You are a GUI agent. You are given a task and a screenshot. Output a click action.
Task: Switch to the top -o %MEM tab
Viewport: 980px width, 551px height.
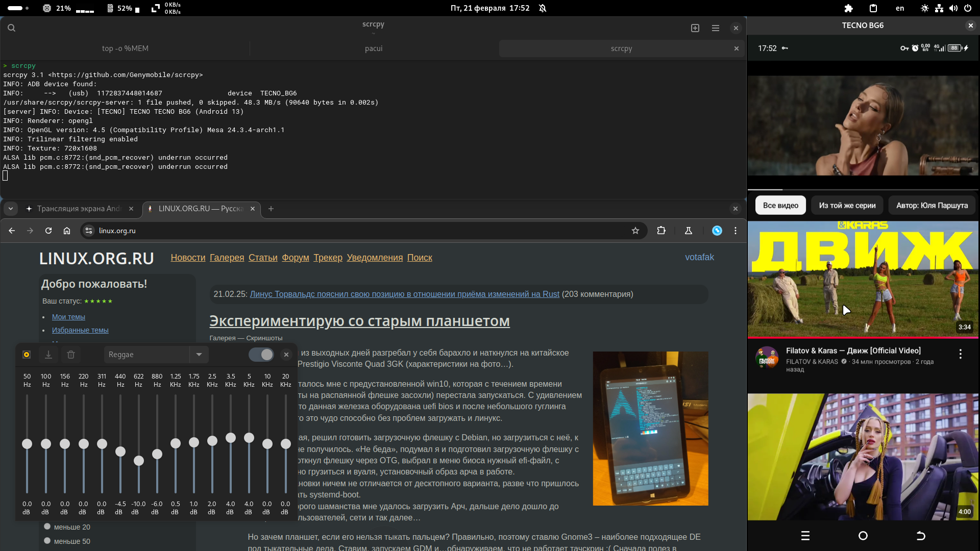pyautogui.click(x=125, y=48)
